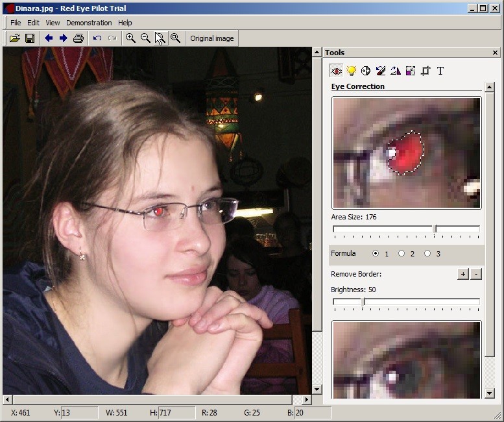Select the Eye Correction tool icon
The height and width of the screenshot is (422, 504).
(337, 71)
